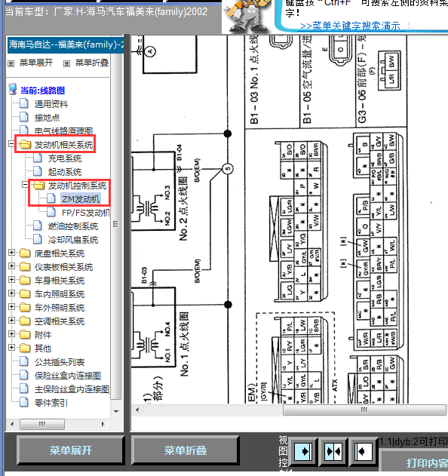Screen dimensions: 448x476
Task: Select the ZM发动机 wiring diagram
Action: click(81, 199)
